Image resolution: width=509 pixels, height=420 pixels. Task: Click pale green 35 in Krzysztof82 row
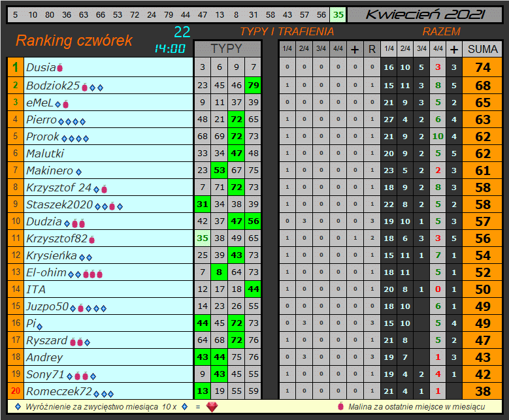coord(203,238)
